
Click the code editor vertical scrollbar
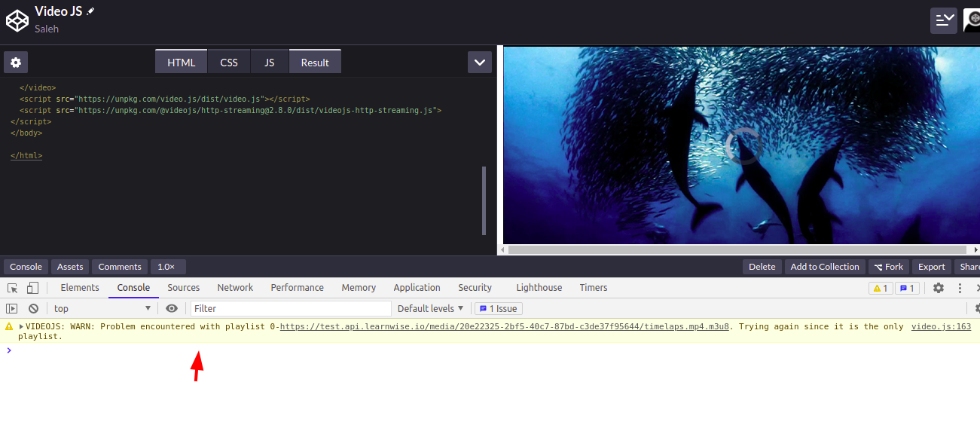pos(484,200)
